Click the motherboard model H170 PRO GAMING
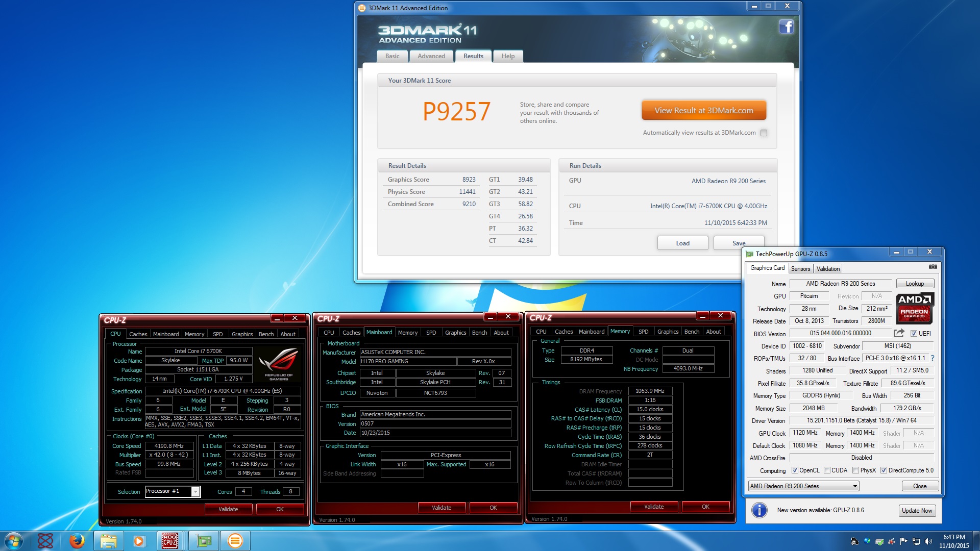The width and height of the screenshot is (980, 551). click(408, 361)
